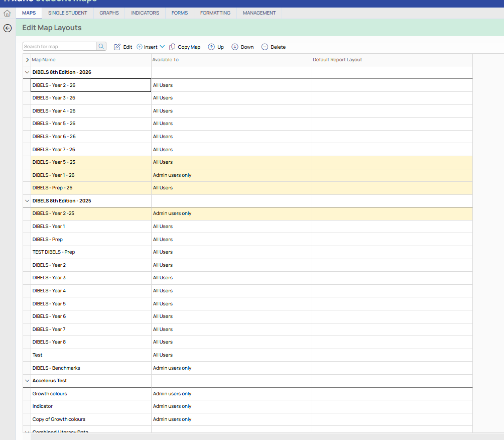
Task: Select the DIBELS - Year 4 row
Action: pyautogui.click(x=247, y=291)
